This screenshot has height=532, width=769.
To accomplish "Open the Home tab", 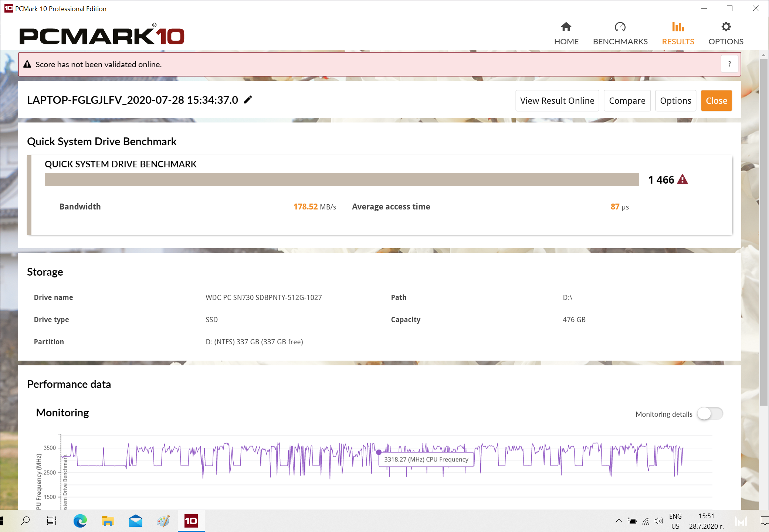I will coord(566,34).
